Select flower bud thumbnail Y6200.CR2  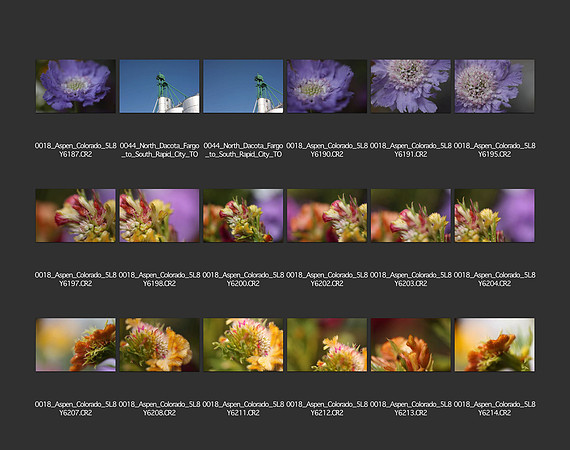pyautogui.click(x=243, y=216)
